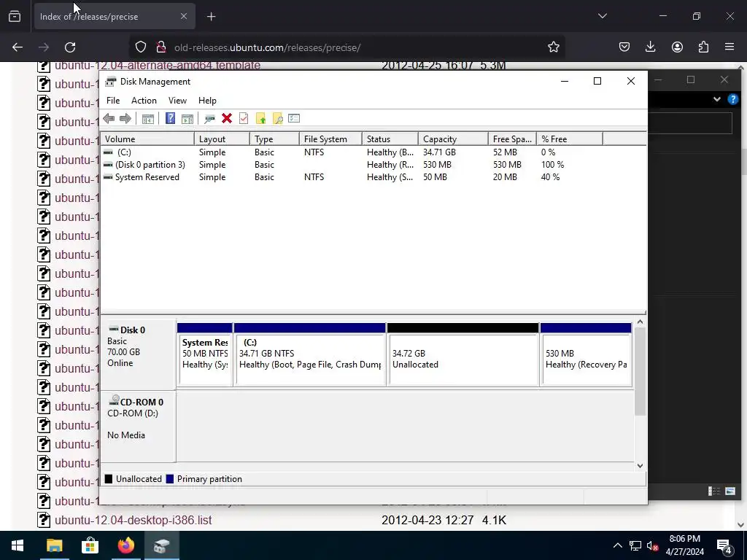
Task: Sort by the Free Space column header
Action: point(512,139)
